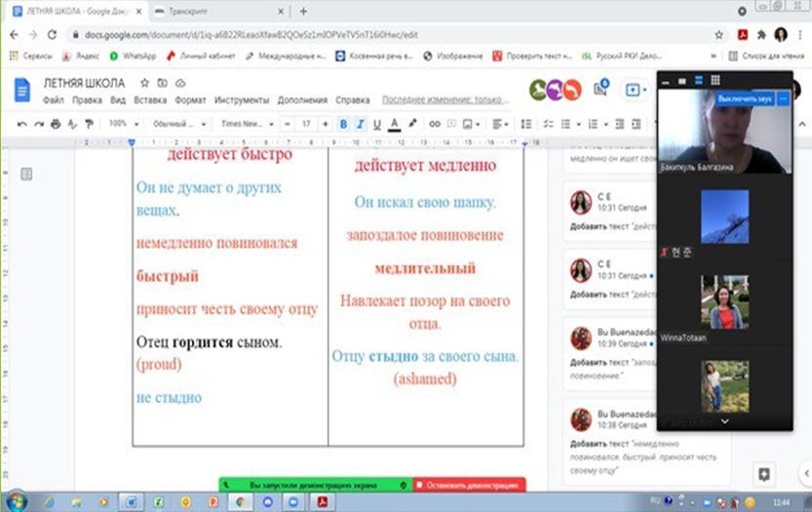Screen dimensions: 812x512
Task: Stop screen sharing with Остановить демонстрацию
Action: pyautogui.click(x=470, y=485)
